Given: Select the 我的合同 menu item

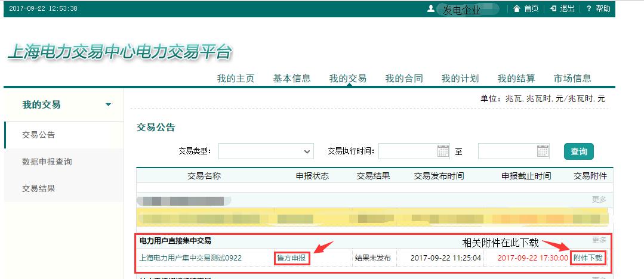Looking at the screenshot, I should 404,78.
